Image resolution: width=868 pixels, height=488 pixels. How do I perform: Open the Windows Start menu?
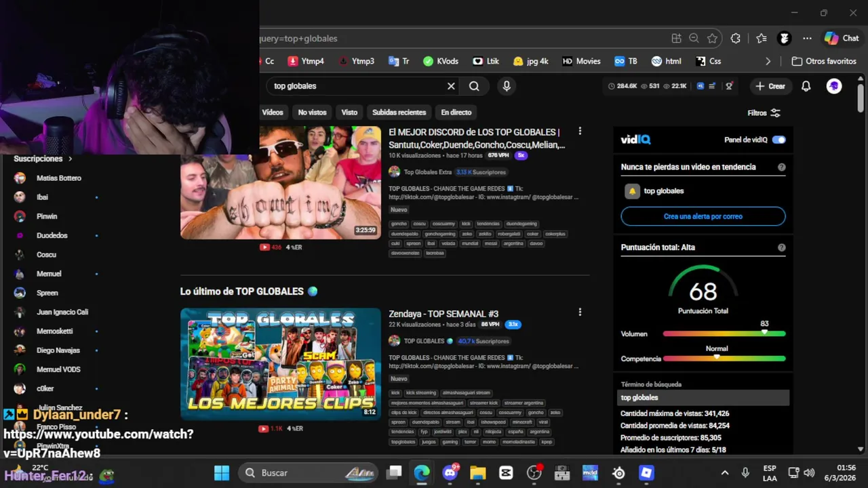pos(222,473)
